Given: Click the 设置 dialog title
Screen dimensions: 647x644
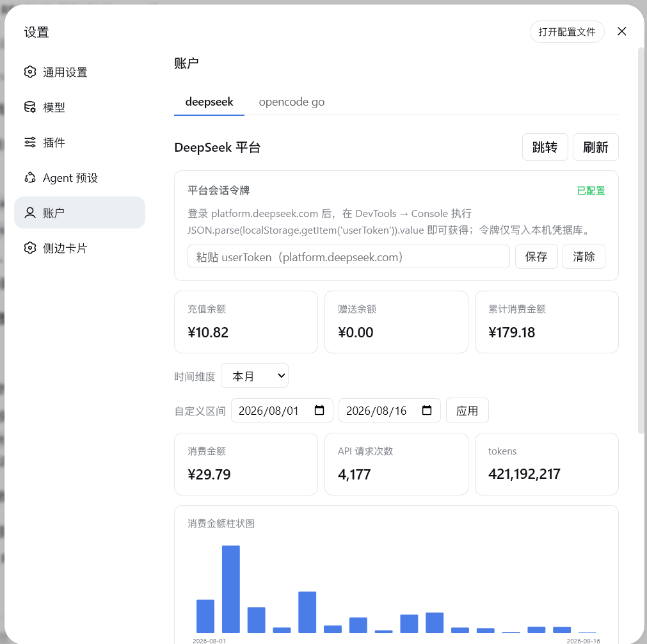Looking at the screenshot, I should [36, 32].
